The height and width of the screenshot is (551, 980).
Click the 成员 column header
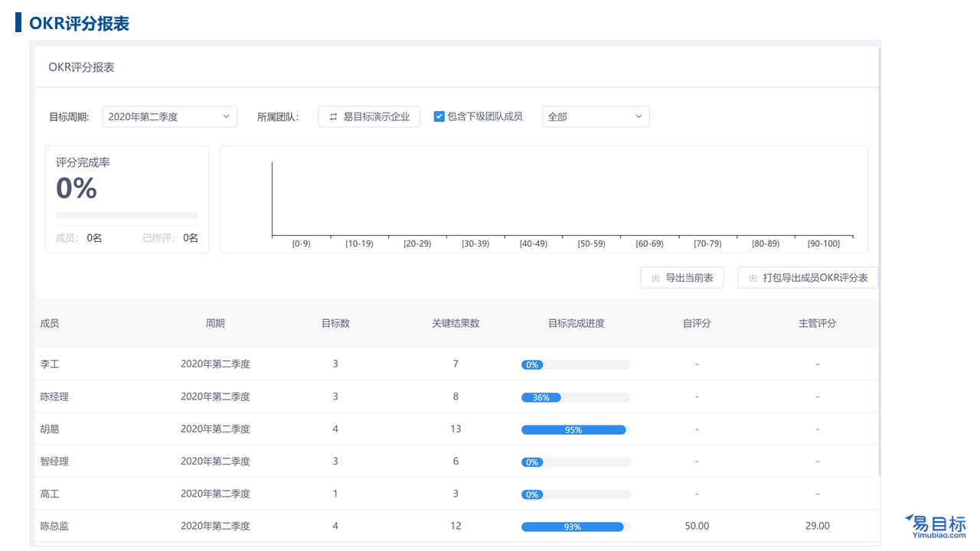coord(50,323)
